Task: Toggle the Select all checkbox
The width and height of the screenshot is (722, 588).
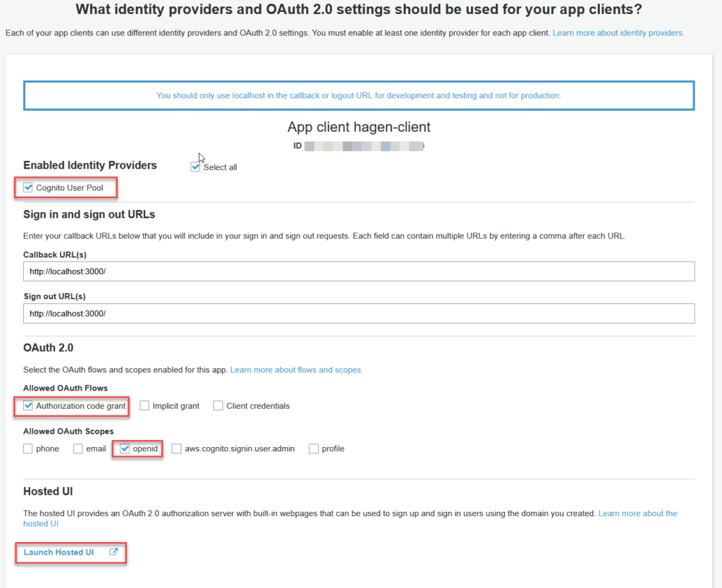Action: (x=196, y=167)
